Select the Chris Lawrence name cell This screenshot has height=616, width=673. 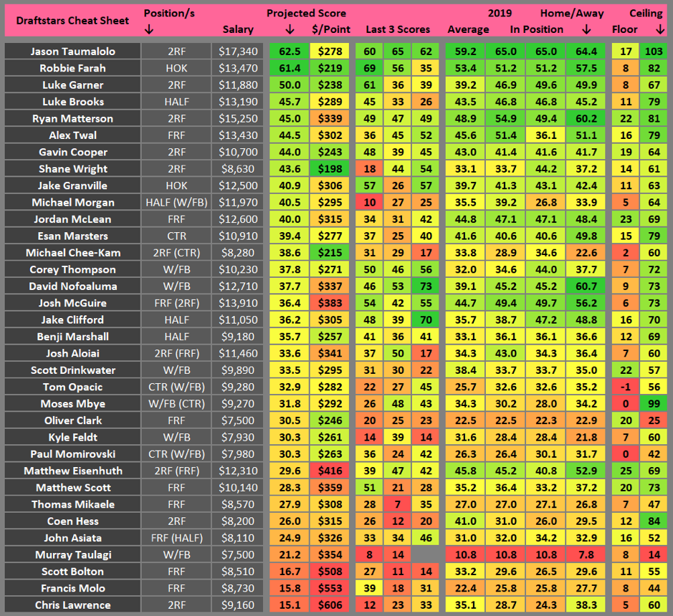[x=72, y=605]
